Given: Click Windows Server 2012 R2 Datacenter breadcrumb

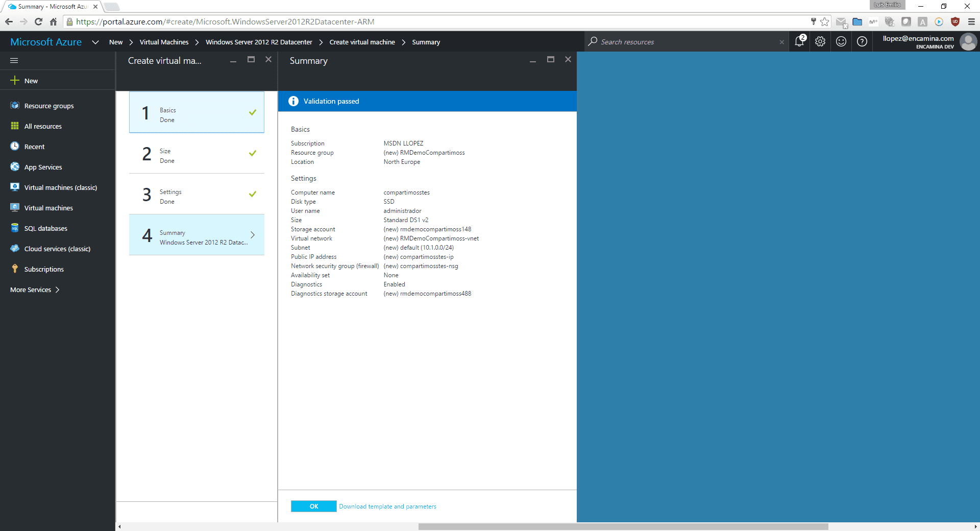Looking at the screenshot, I should tap(259, 42).
